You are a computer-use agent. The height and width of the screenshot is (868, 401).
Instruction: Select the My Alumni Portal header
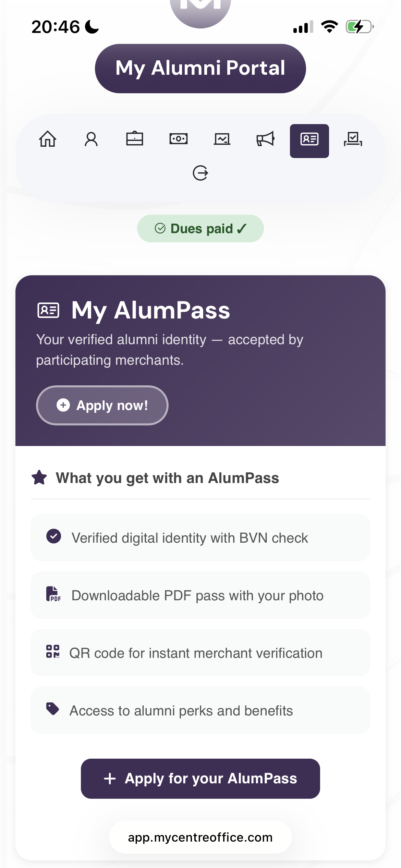pos(200,68)
